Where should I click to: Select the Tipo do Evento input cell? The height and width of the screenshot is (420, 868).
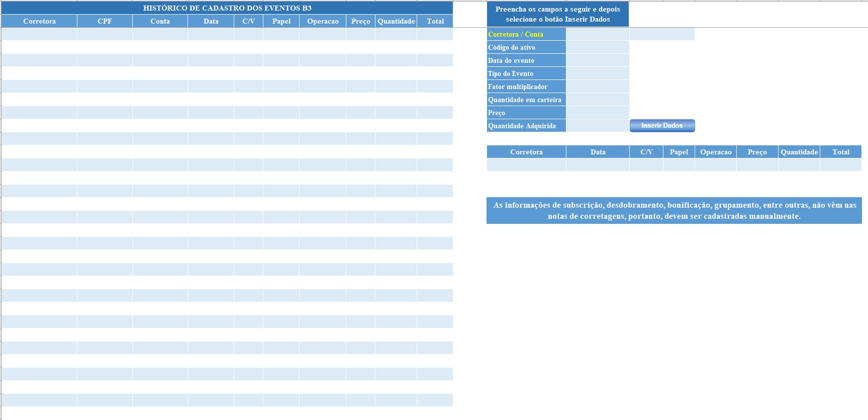pyautogui.click(x=598, y=73)
